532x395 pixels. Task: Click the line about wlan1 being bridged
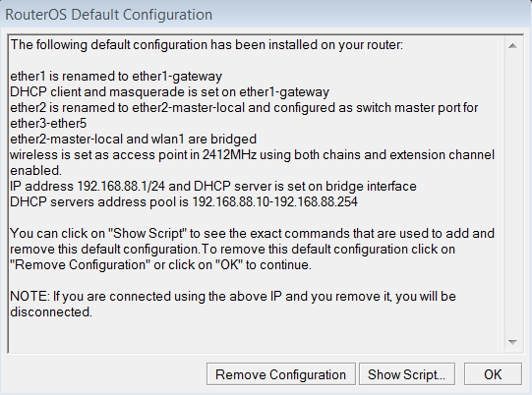(133, 139)
